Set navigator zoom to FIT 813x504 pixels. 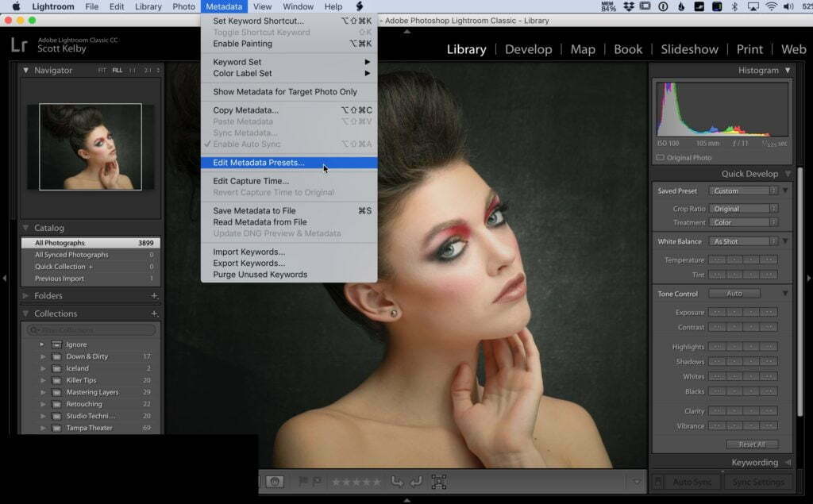(102, 71)
